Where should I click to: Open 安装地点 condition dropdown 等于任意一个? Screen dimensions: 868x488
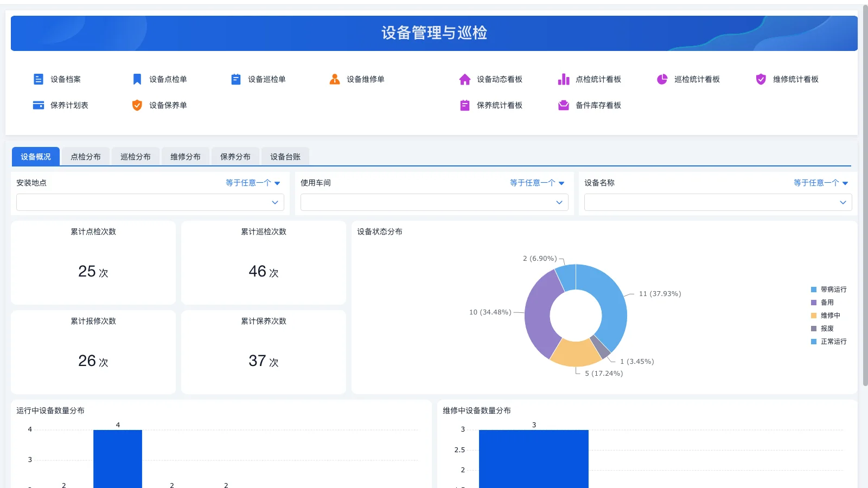(x=253, y=183)
